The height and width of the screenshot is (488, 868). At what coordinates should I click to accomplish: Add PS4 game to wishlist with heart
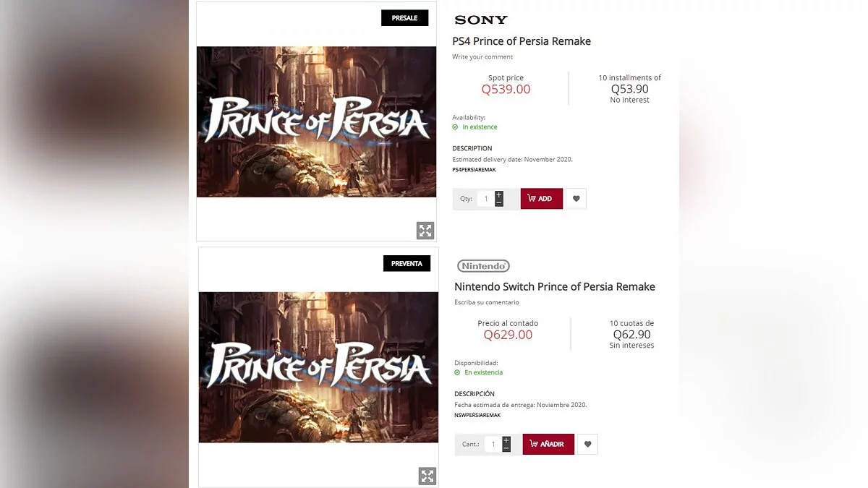pyautogui.click(x=576, y=199)
